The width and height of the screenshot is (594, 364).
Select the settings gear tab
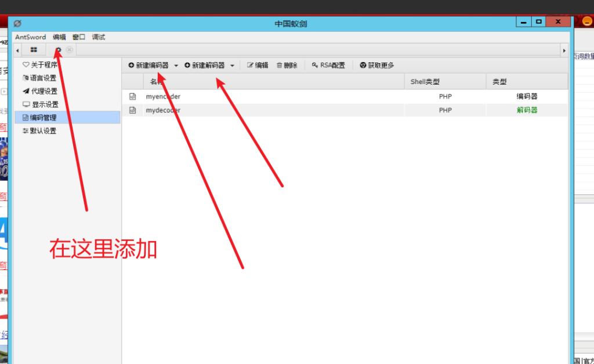[58, 50]
